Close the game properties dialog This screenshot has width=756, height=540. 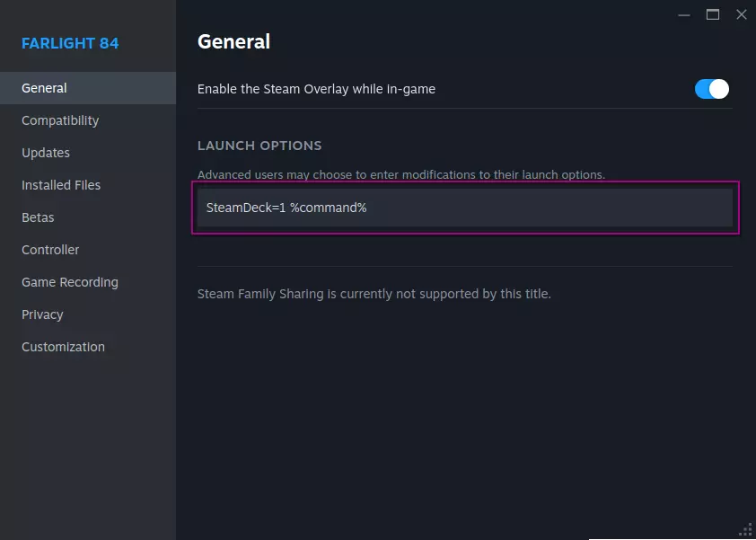point(742,14)
